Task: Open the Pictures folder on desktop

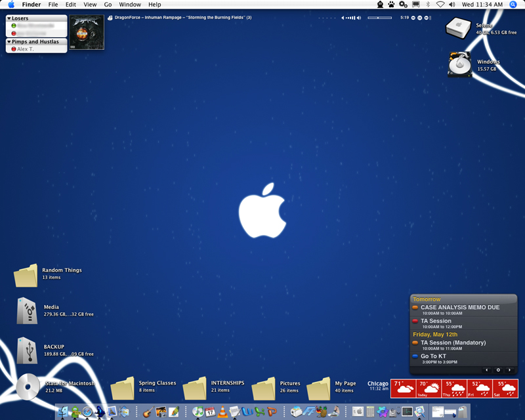Action: 264,388
